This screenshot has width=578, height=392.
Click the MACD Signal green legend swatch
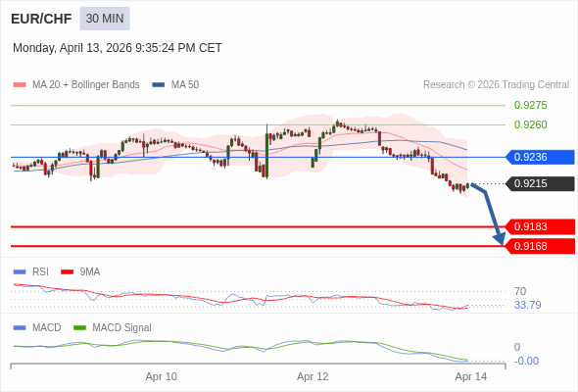(79, 328)
